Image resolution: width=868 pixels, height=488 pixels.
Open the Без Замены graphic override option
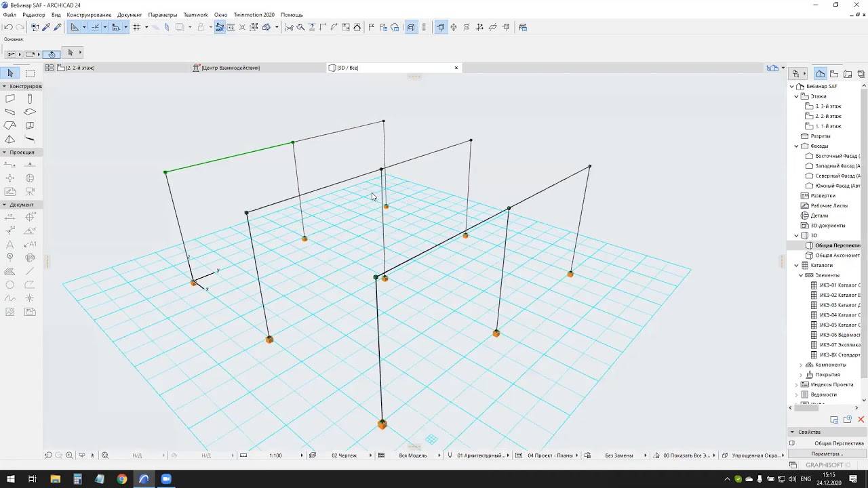point(618,455)
